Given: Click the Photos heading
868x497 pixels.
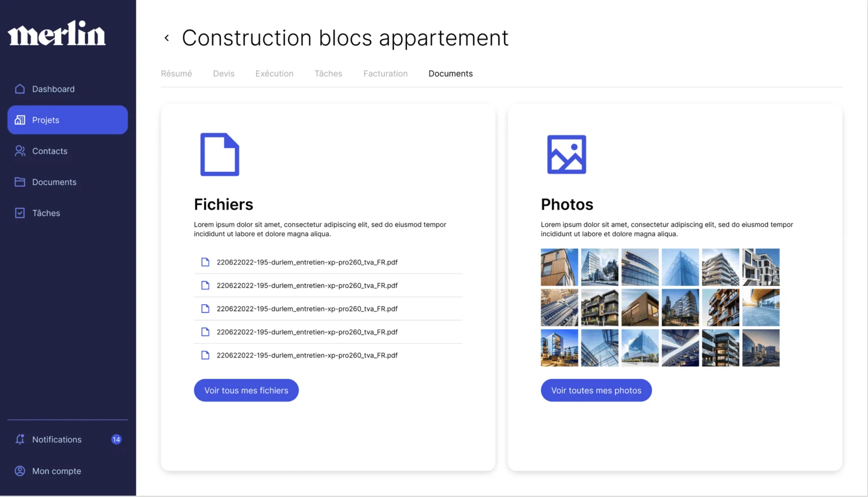Looking at the screenshot, I should 567,204.
